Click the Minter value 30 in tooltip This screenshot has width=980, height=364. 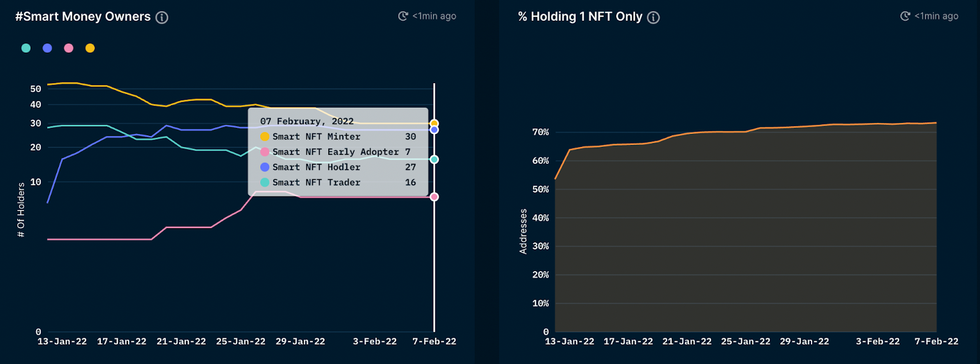pyautogui.click(x=410, y=136)
